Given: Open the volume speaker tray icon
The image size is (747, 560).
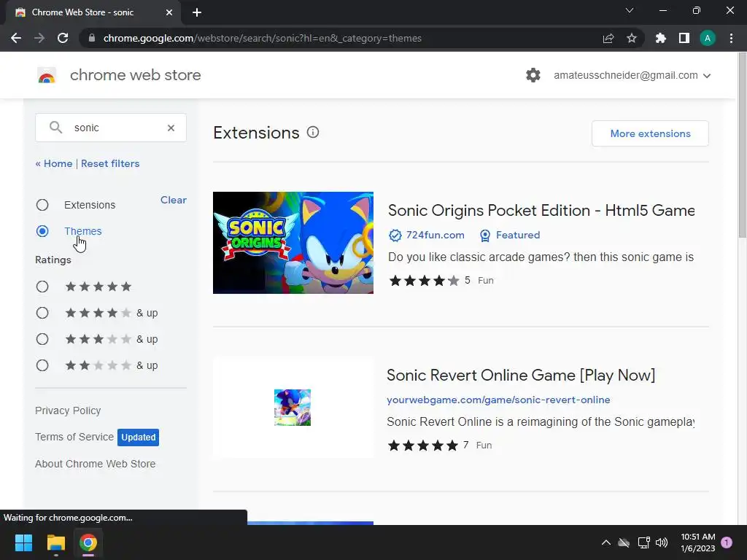Looking at the screenshot, I should (662, 542).
